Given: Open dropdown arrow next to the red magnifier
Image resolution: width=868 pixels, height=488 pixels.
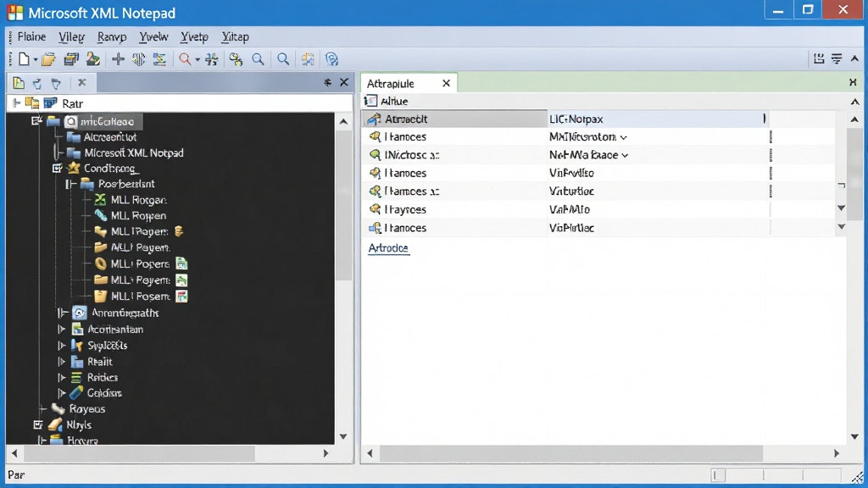Looking at the screenshot, I should pos(197,60).
